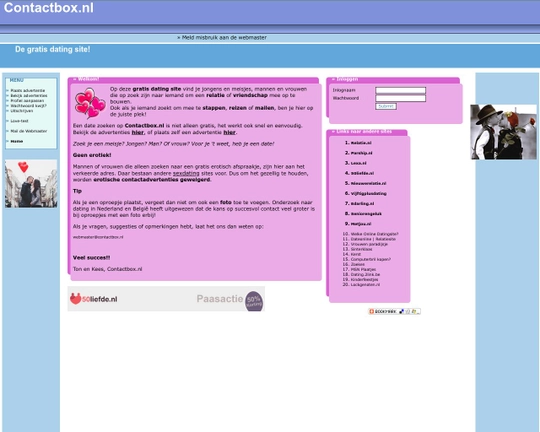Open link 11. Datesite | Relatiesite
The image size is (540, 432).
(x=373, y=239)
